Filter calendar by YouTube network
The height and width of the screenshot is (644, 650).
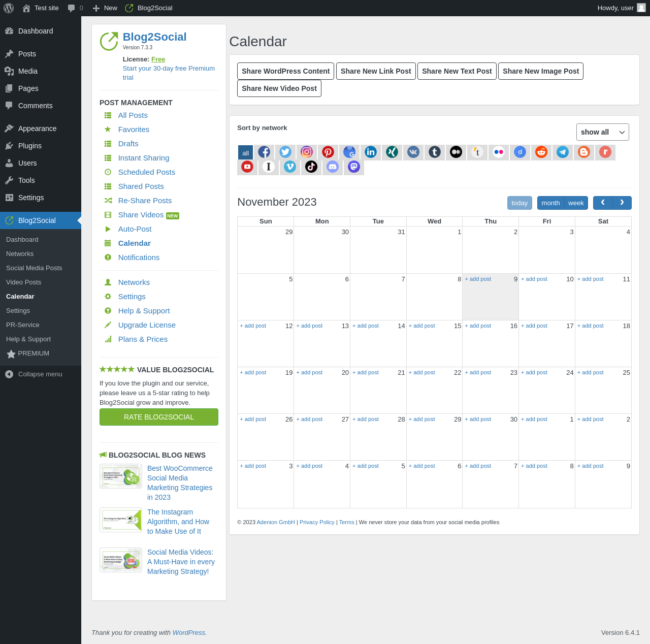pos(247,167)
